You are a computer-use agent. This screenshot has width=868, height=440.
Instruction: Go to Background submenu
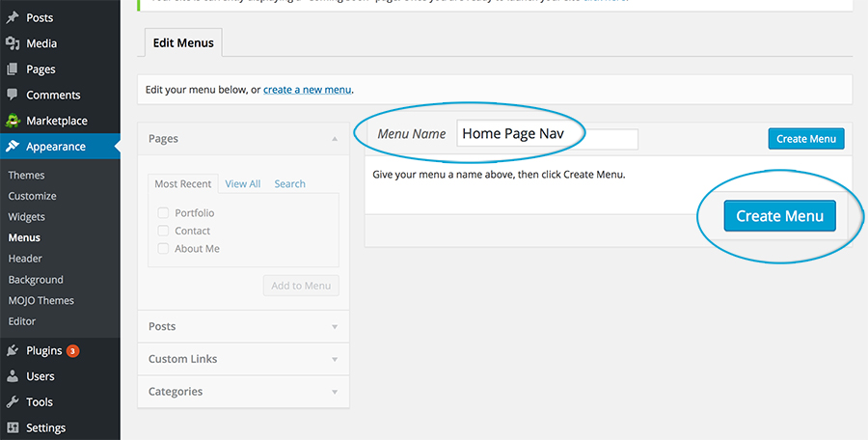[x=36, y=280]
